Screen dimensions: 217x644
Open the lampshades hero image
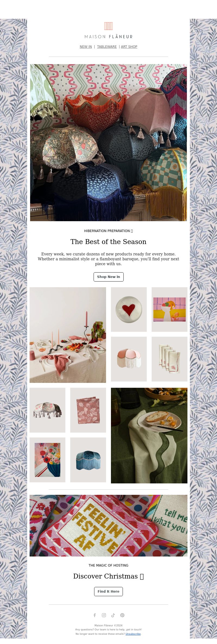(x=108, y=143)
